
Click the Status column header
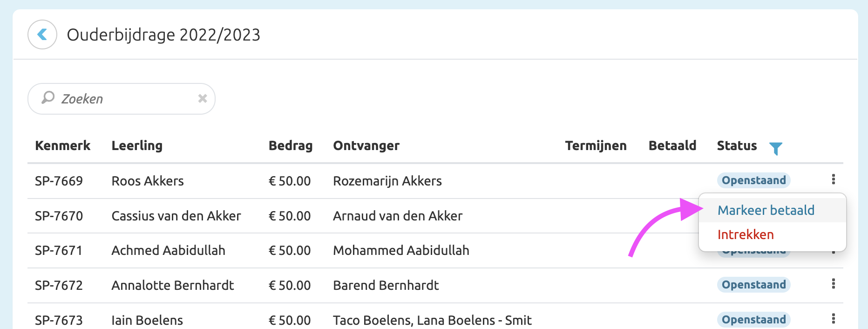click(x=737, y=146)
